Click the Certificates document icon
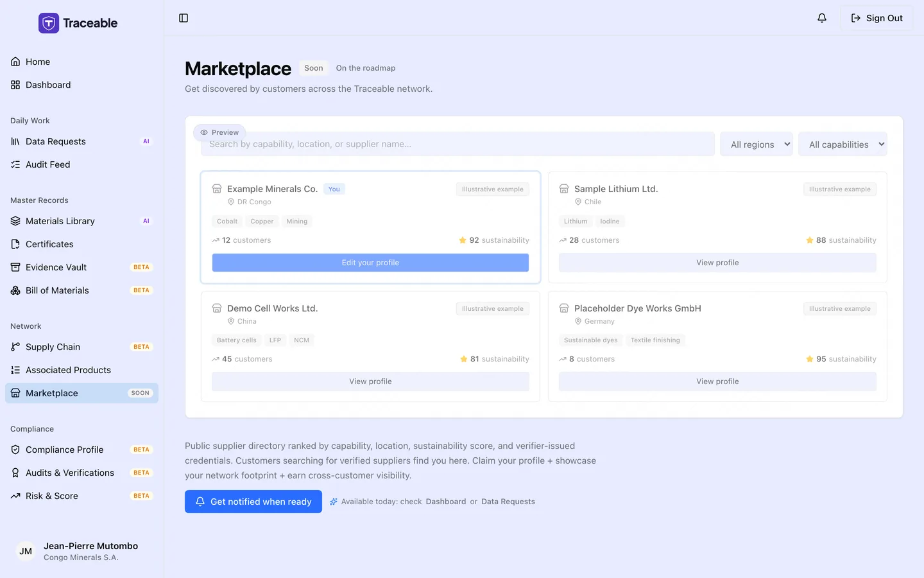924x578 pixels. pos(15,244)
